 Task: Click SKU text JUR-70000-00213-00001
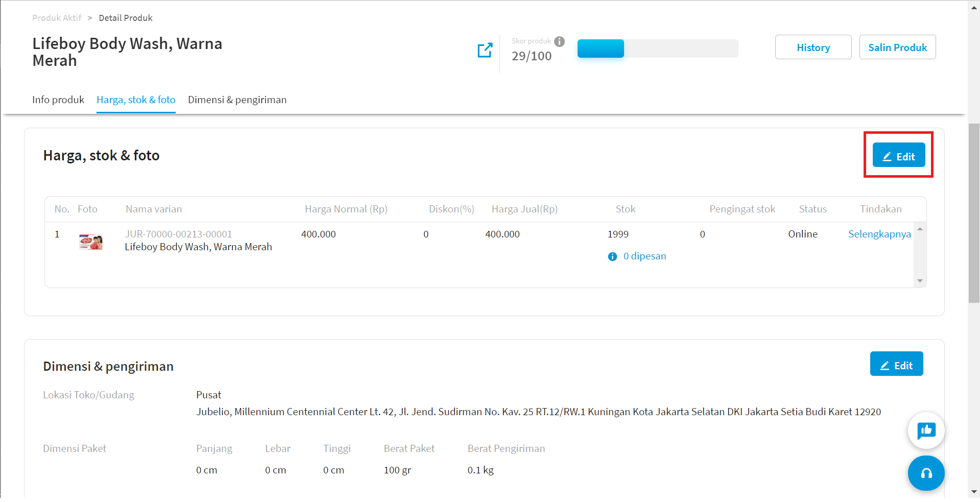pyautogui.click(x=178, y=234)
